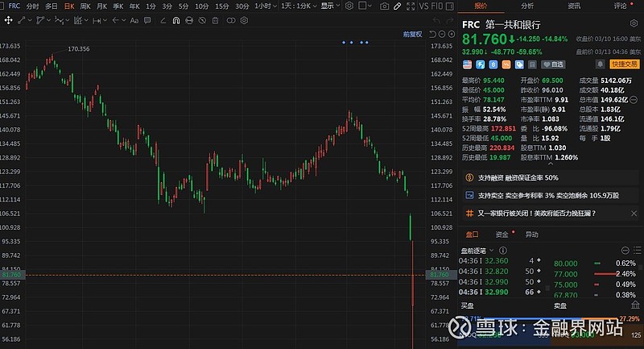Toggle the magnet snap tool
644x349 pixels.
coord(175,21)
